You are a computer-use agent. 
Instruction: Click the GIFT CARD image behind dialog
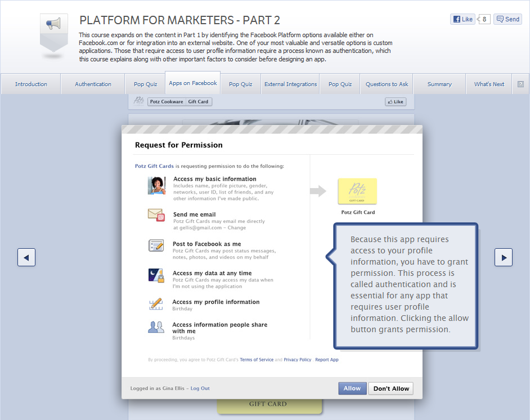tap(270, 406)
